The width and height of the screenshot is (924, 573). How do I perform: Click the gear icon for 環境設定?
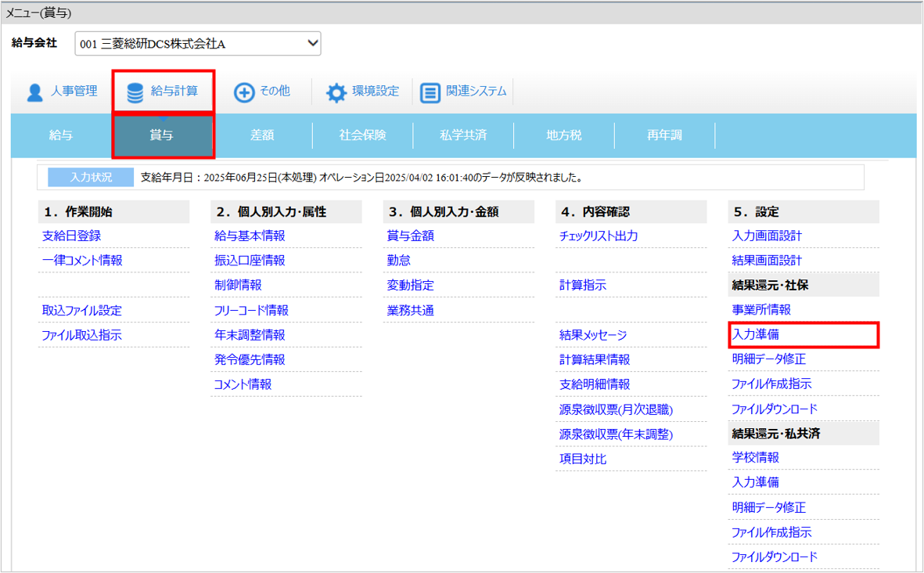[x=336, y=92]
